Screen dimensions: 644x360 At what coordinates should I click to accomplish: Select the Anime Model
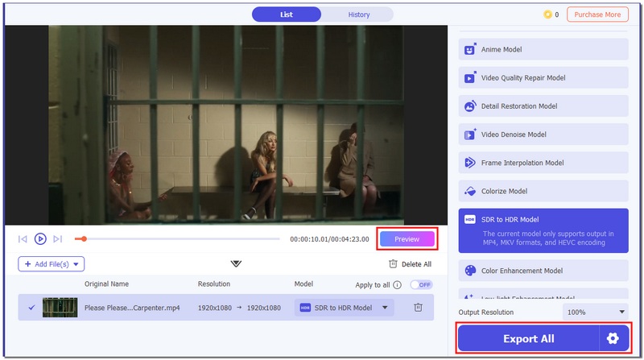pyautogui.click(x=543, y=49)
